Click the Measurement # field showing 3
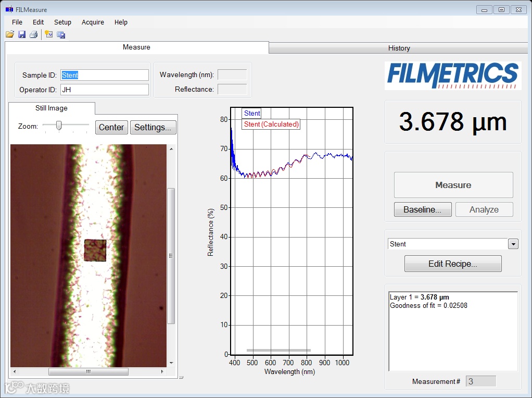 pyautogui.click(x=481, y=381)
